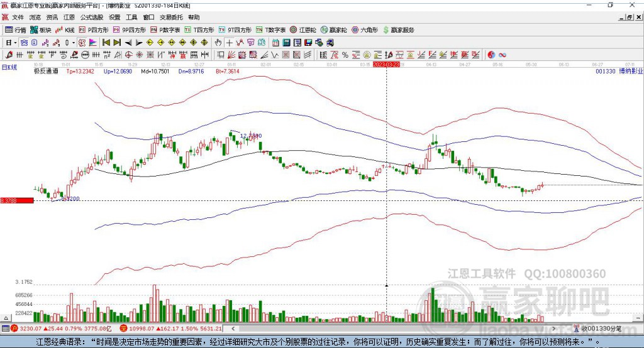Screen dimensions: 644x348
Task: Click the first yellow diamond left-arrow icon
Action: coord(150,43)
